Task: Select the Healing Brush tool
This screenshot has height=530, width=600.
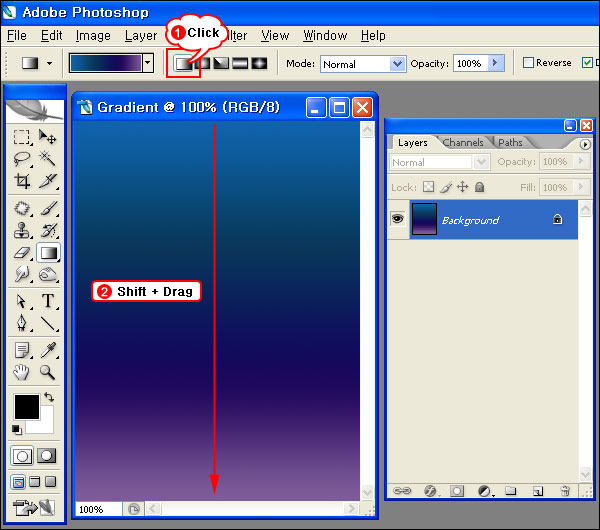Action: point(21,209)
